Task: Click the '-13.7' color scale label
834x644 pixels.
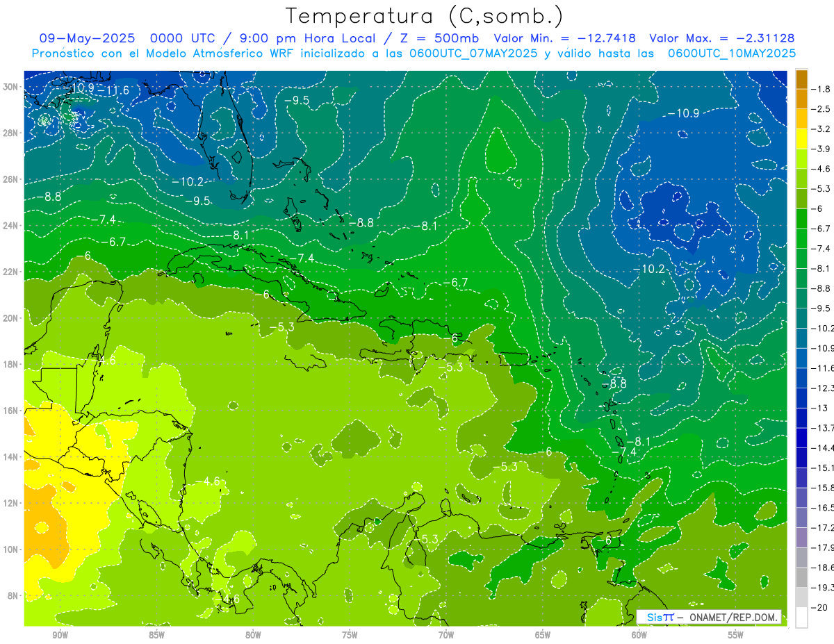Action: (x=823, y=428)
